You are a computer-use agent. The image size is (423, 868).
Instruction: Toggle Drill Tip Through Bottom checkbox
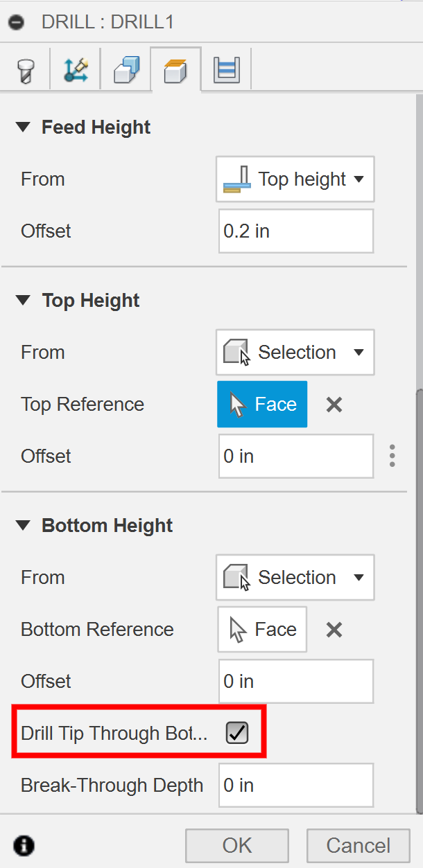coord(237,733)
